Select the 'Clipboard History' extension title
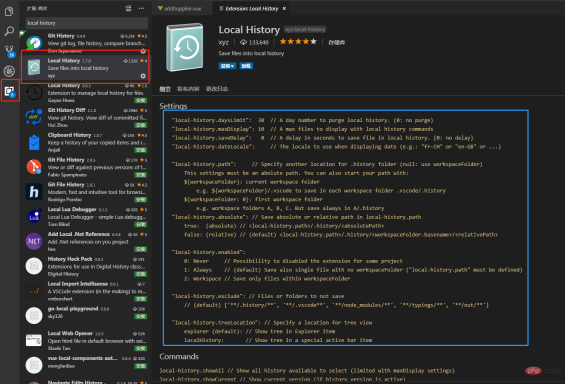The height and width of the screenshot is (384, 565). click(70, 135)
